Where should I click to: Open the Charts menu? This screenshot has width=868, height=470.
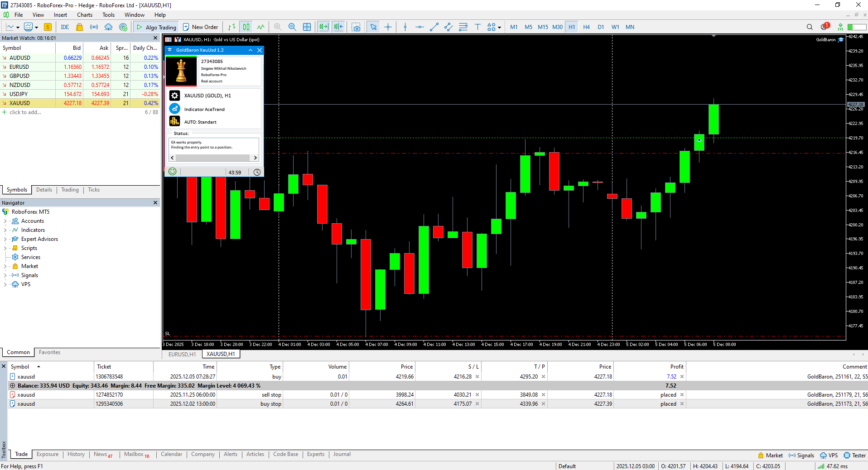(85, 15)
